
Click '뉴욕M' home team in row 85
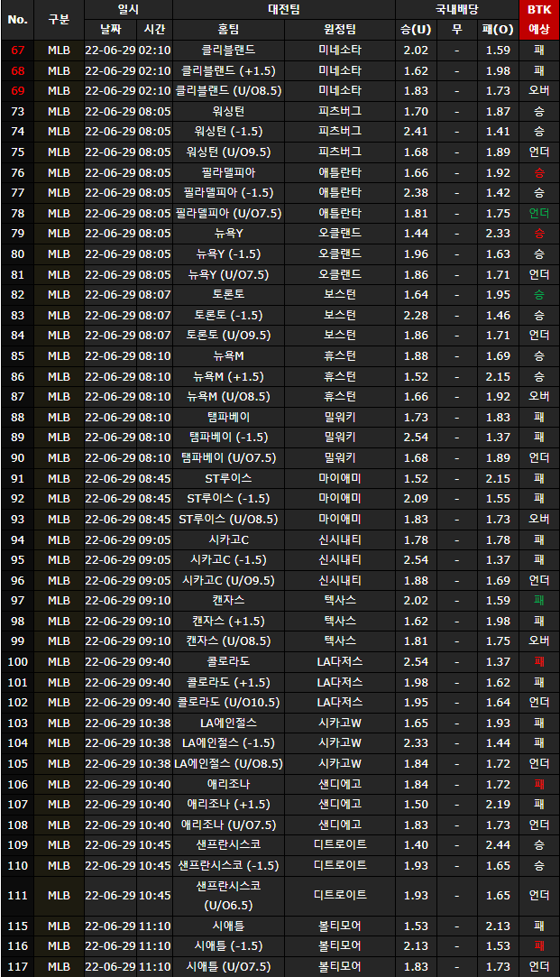coord(229,355)
